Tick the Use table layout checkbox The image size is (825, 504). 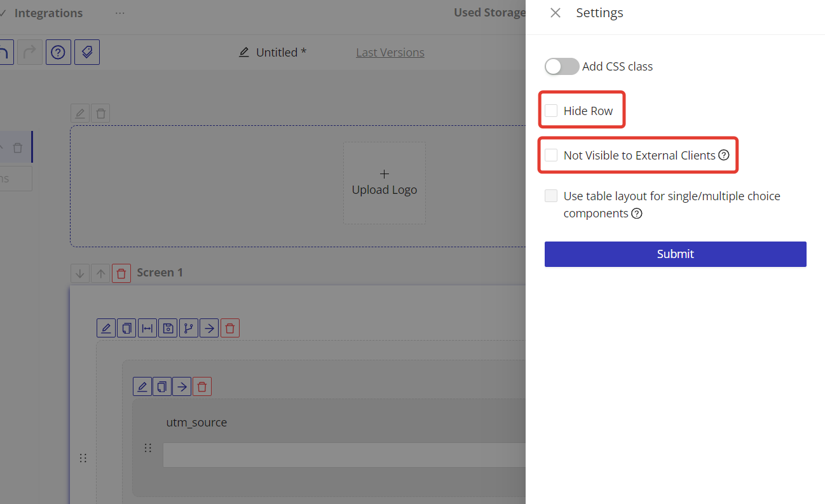551,196
